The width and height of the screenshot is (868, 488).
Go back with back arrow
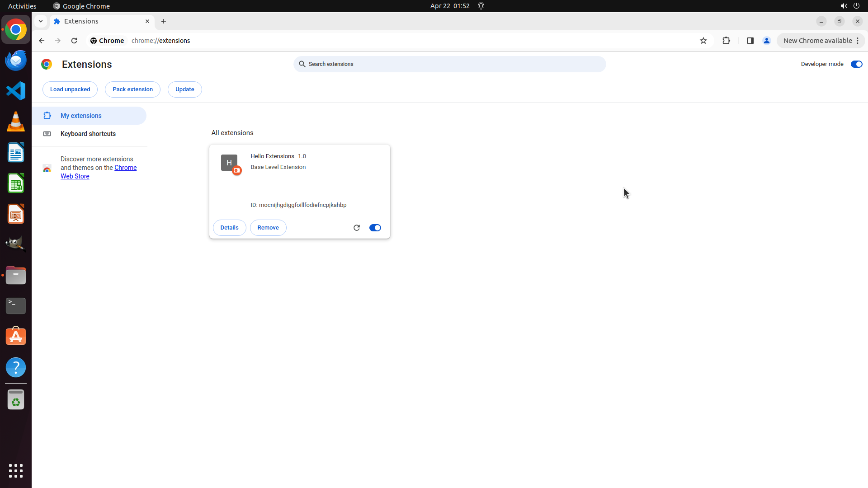point(42,41)
